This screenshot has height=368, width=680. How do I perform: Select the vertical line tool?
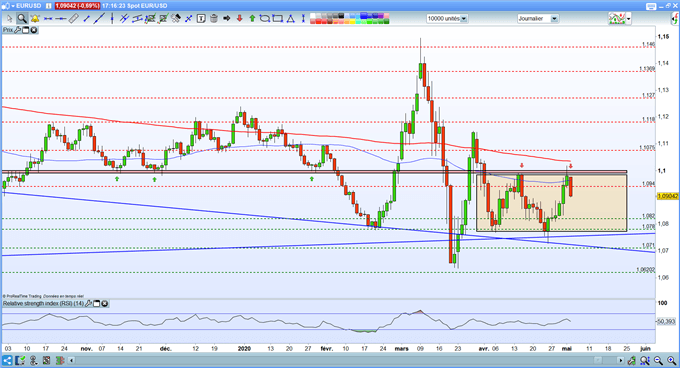tap(112, 19)
